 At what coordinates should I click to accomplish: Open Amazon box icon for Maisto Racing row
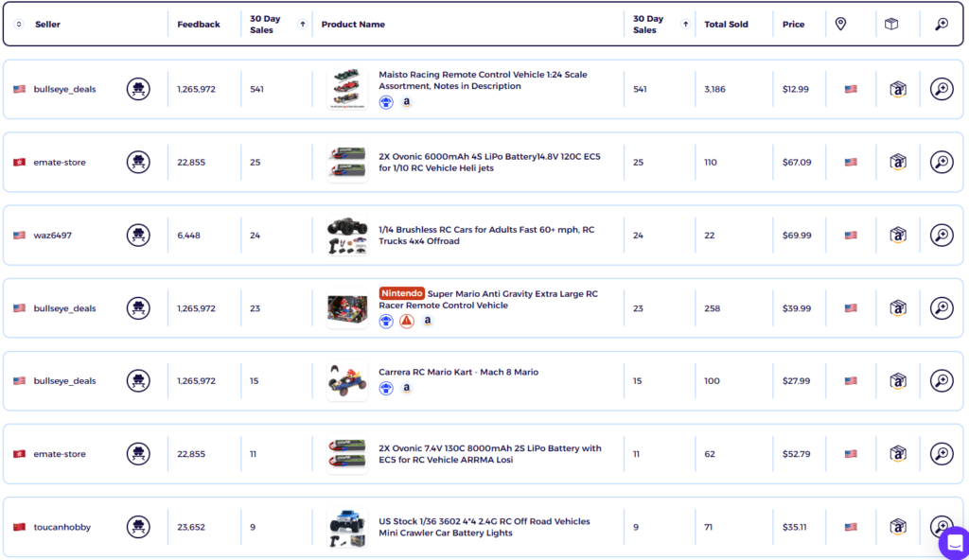898,89
